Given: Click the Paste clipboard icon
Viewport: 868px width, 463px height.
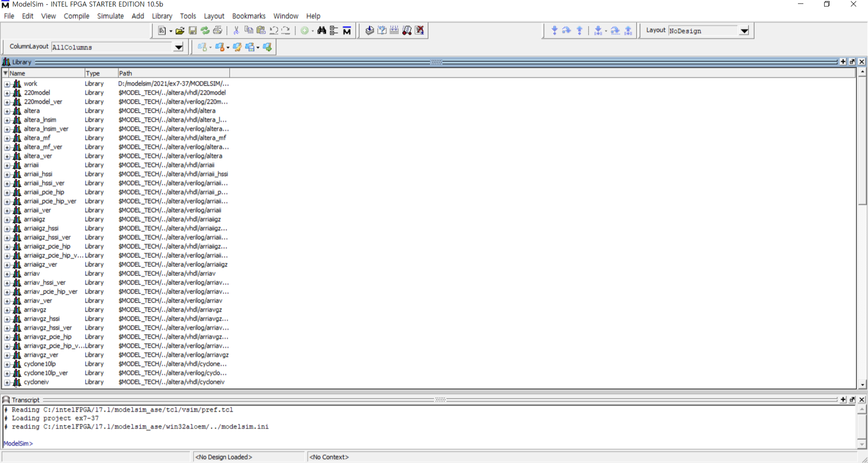Looking at the screenshot, I should click(x=261, y=30).
